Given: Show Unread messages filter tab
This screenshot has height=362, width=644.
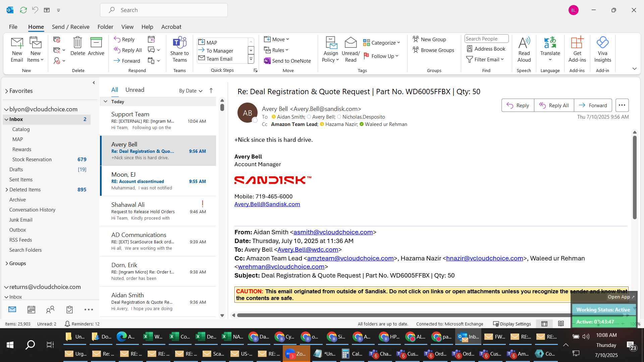Looking at the screenshot, I should 135,90.
